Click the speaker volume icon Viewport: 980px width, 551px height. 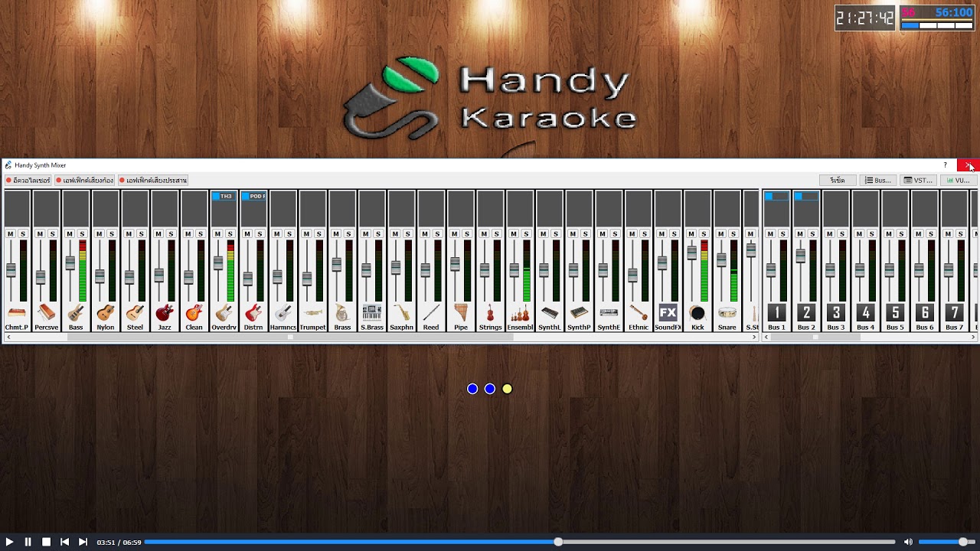(908, 542)
